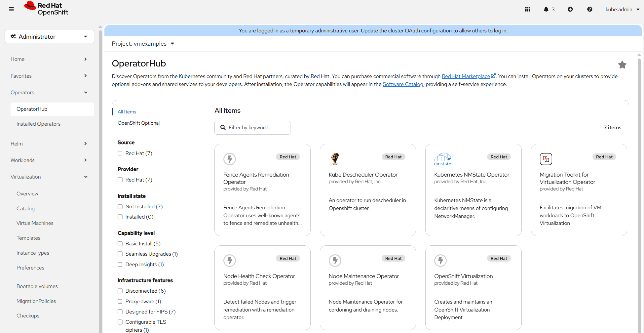
Task: Open the Project vmexamples dropdown
Action: pyautogui.click(x=143, y=44)
